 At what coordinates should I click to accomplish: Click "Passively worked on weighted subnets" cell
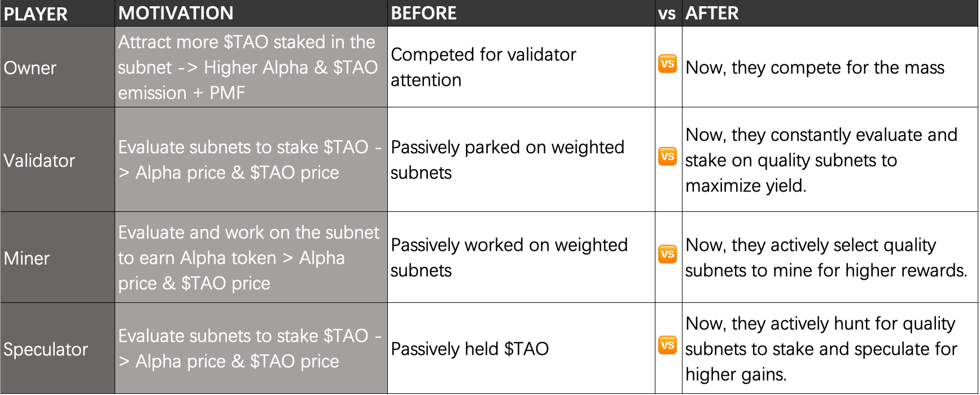tap(509, 258)
